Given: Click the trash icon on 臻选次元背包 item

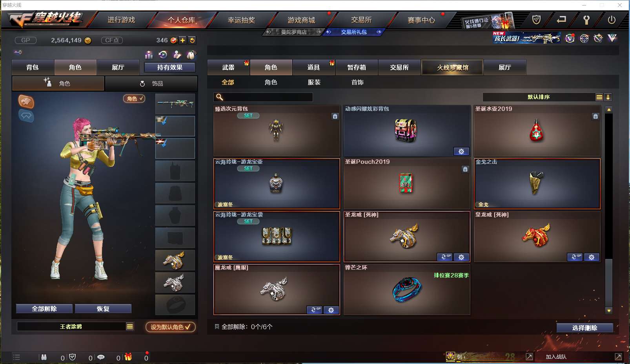Looking at the screenshot, I should 335,116.
